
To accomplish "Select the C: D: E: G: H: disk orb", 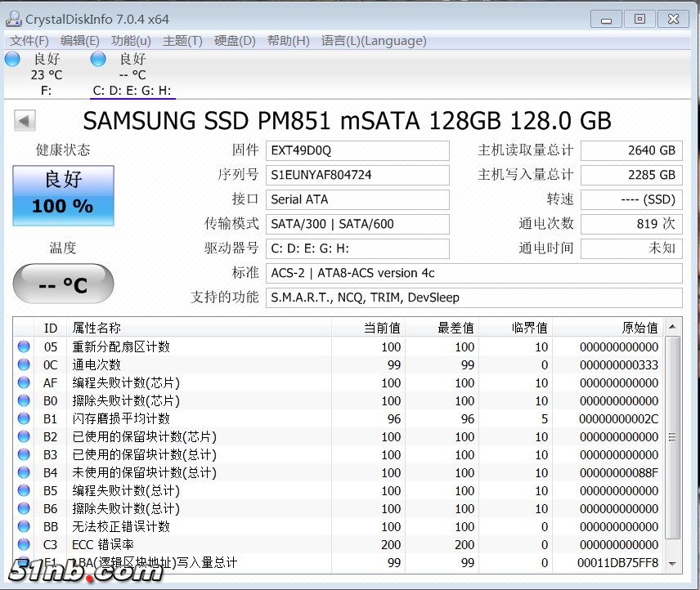I will [98, 59].
